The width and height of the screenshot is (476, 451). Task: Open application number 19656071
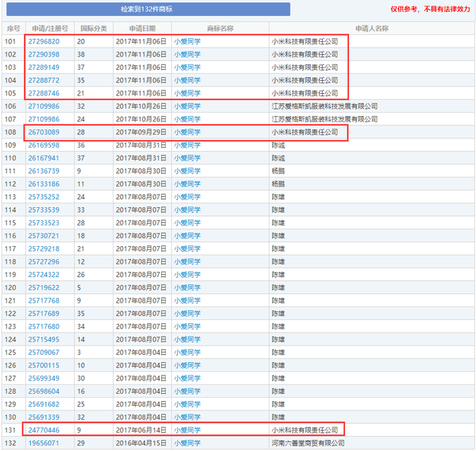44,443
